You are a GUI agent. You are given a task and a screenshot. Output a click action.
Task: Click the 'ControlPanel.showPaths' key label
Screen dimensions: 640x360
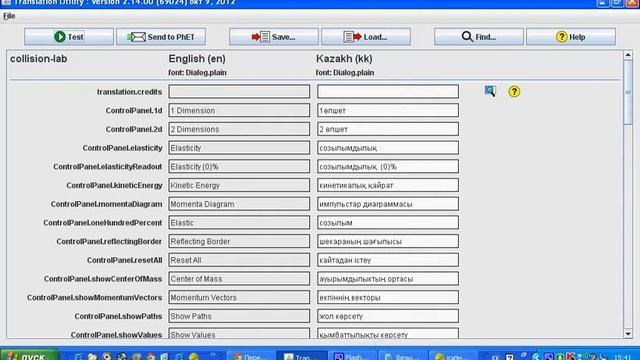coord(118,316)
